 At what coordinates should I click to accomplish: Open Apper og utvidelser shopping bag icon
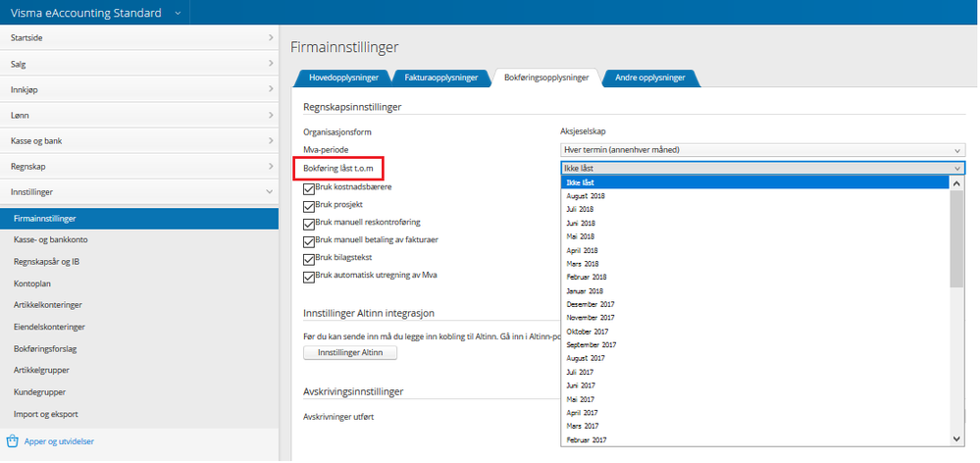pos(12,441)
